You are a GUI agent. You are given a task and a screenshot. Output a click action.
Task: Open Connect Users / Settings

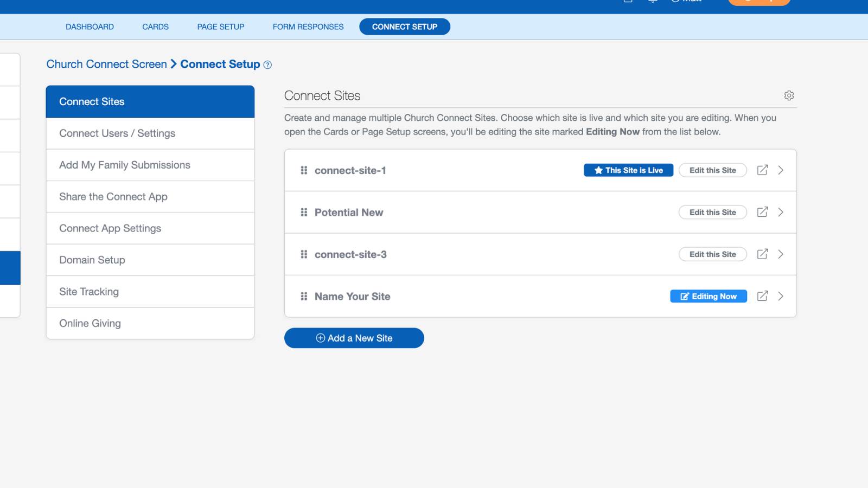coord(150,133)
